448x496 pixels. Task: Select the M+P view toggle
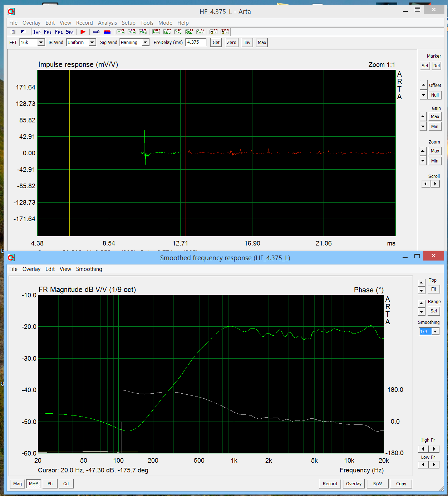pyautogui.click(x=34, y=484)
